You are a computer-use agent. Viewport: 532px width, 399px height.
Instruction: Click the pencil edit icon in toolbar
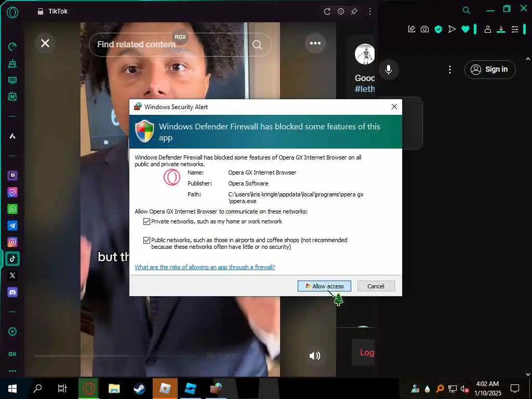click(x=411, y=29)
